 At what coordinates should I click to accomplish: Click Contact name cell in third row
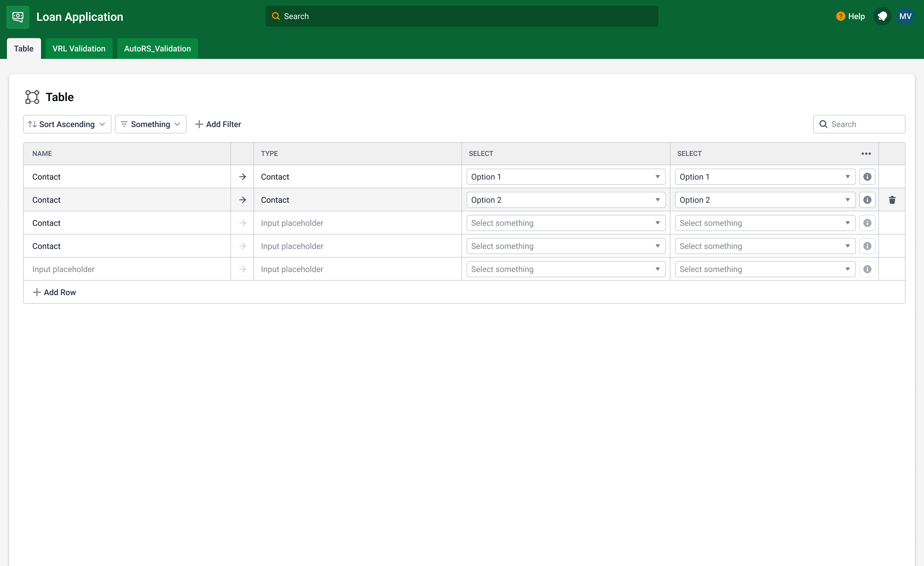(127, 223)
